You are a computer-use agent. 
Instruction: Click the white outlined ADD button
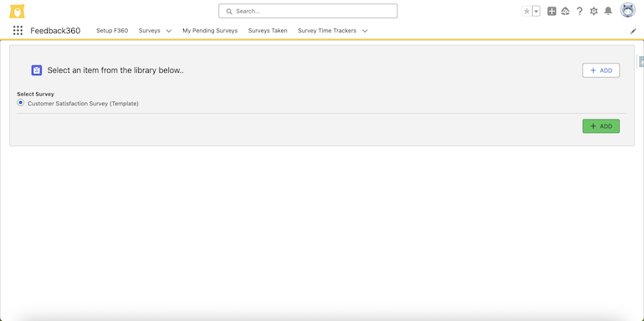pos(601,70)
